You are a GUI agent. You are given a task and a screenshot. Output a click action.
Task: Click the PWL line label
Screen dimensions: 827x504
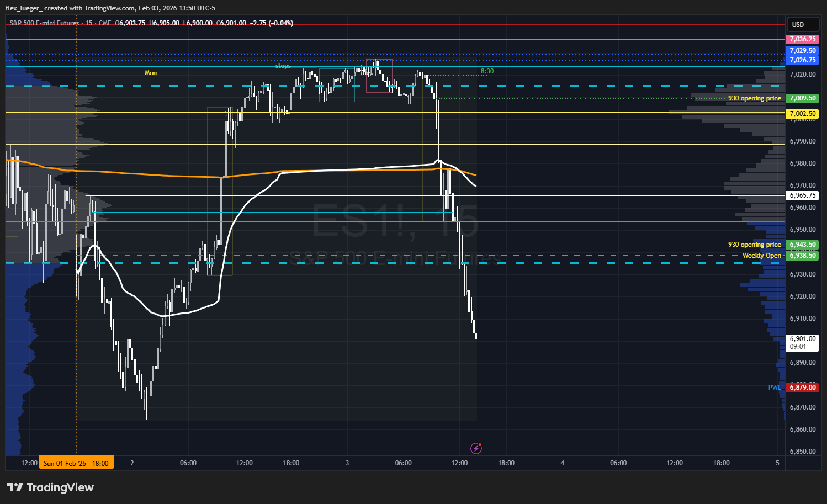pyautogui.click(x=774, y=388)
